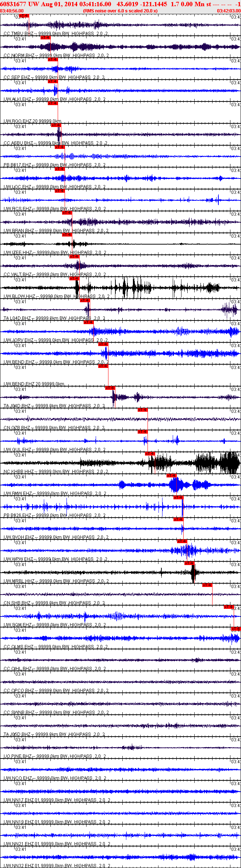The width and height of the screenshot is (241, 868).
Task: Select the CC.OLMS.EHZ station label
Action: click(x=56, y=647)
